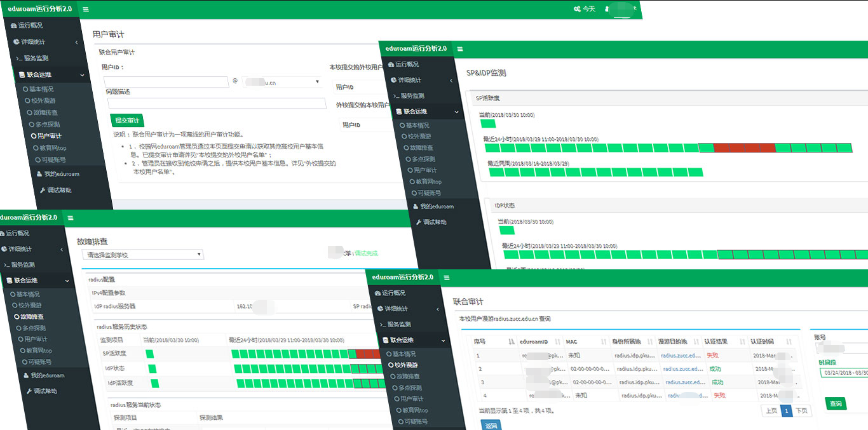
Task: Open 我的eduroam in SP&IDP监测 window sidebar
Action: pyautogui.click(x=433, y=206)
